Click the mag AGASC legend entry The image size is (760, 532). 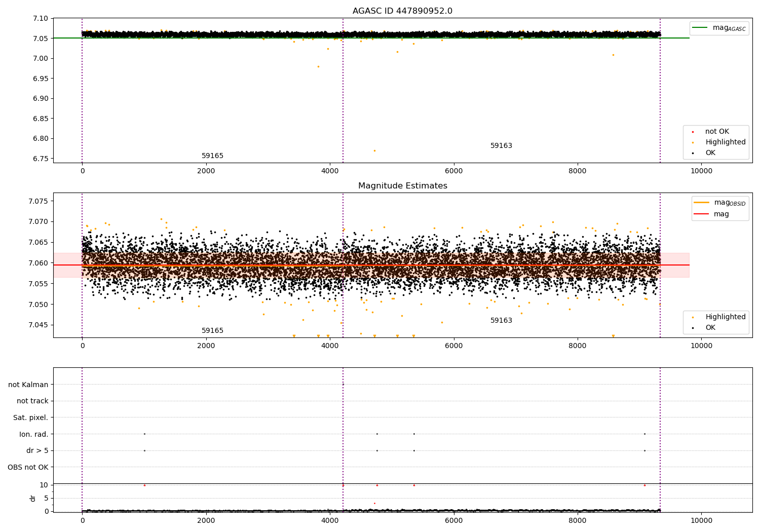tap(719, 28)
